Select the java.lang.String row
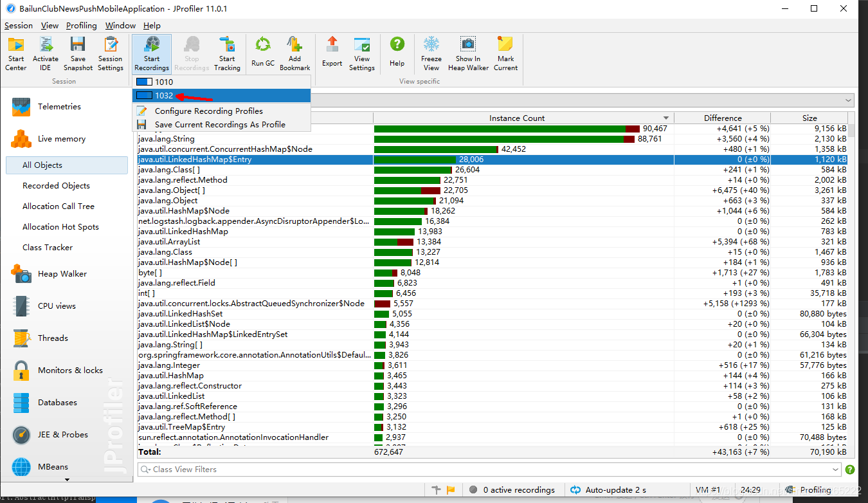This screenshot has width=868, height=503. click(x=493, y=139)
